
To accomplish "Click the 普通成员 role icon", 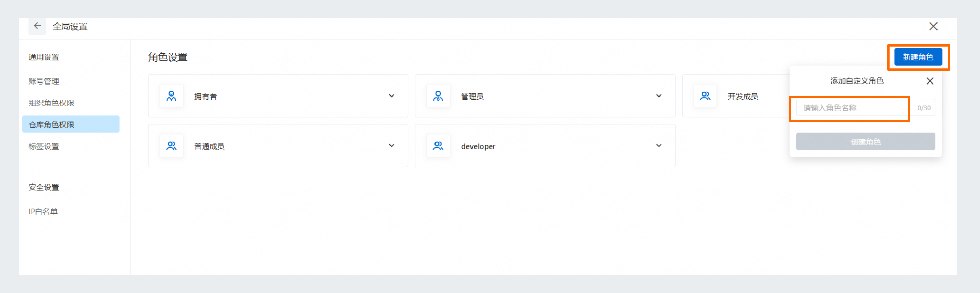I will click(172, 146).
